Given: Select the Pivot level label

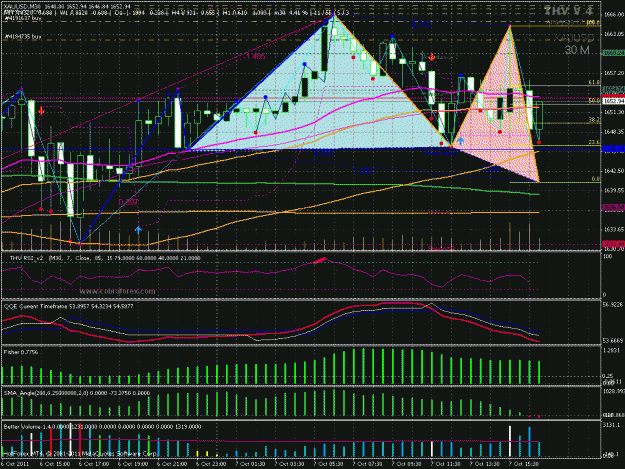Looking at the screenshot, I should (x=440, y=153).
